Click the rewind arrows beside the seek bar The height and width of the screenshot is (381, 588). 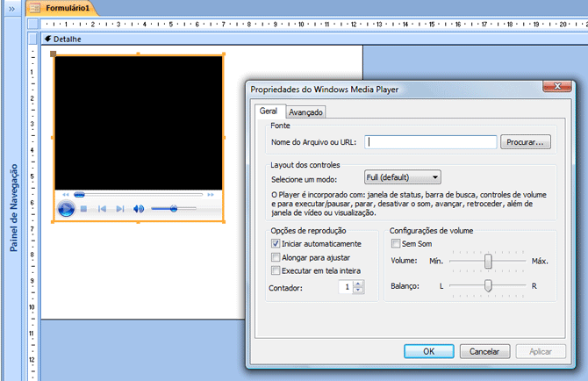click(x=66, y=195)
